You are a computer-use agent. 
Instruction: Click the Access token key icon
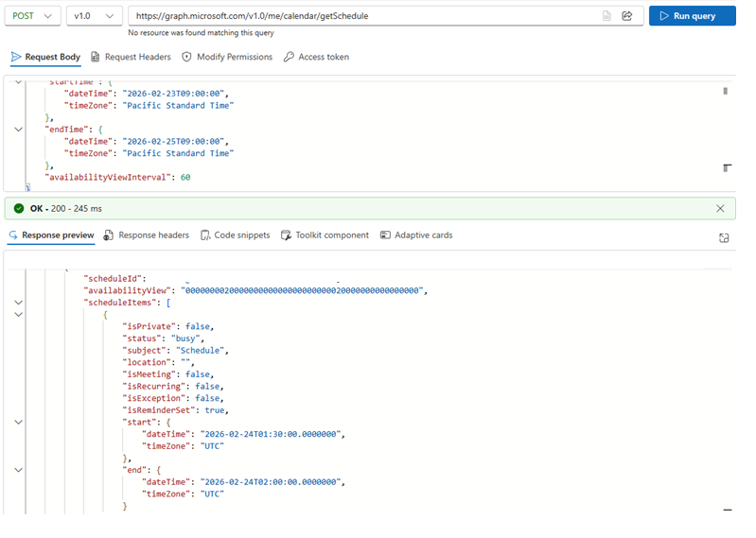pyautogui.click(x=289, y=57)
